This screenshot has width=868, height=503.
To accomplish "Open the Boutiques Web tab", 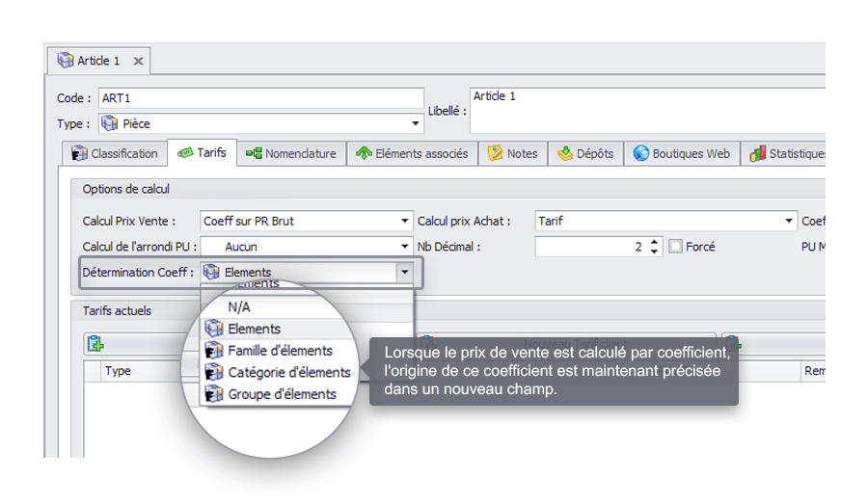I will [x=681, y=153].
